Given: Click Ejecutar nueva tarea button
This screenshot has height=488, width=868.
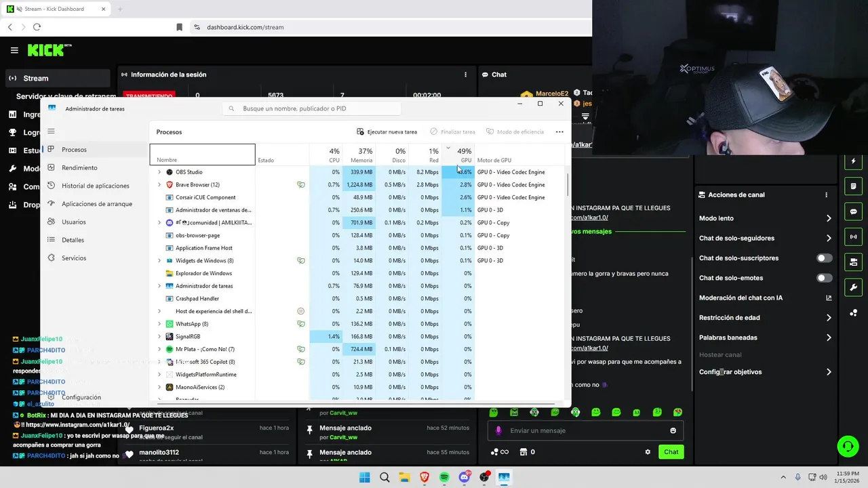Looking at the screenshot, I should pyautogui.click(x=387, y=131).
